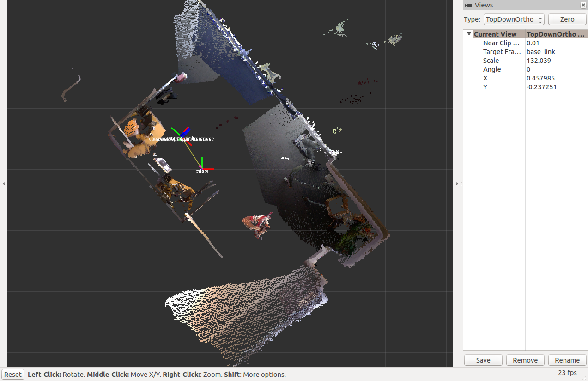Open the view Type dropdown

tap(514, 19)
